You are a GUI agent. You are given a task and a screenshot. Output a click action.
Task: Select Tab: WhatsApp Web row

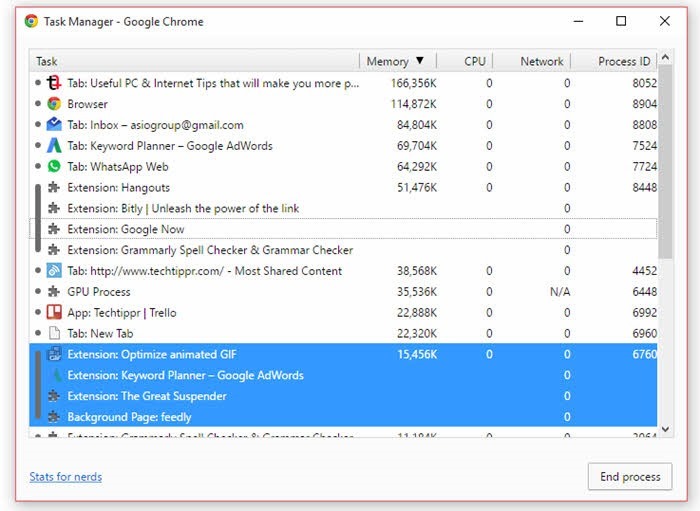click(x=343, y=166)
